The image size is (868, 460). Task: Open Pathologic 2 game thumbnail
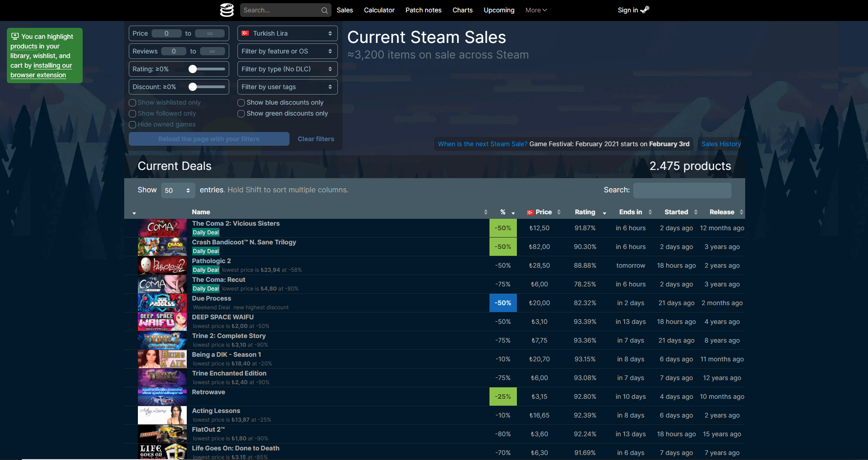tap(162, 265)
